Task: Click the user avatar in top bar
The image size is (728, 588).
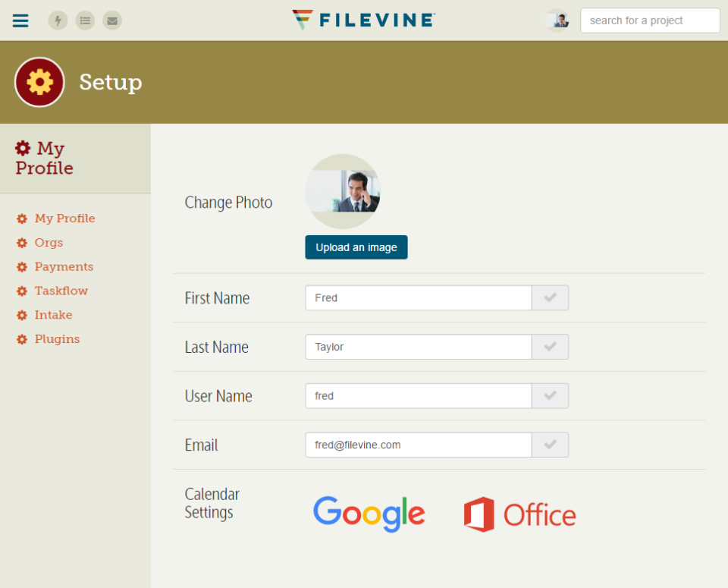Action: pos(557,20)
